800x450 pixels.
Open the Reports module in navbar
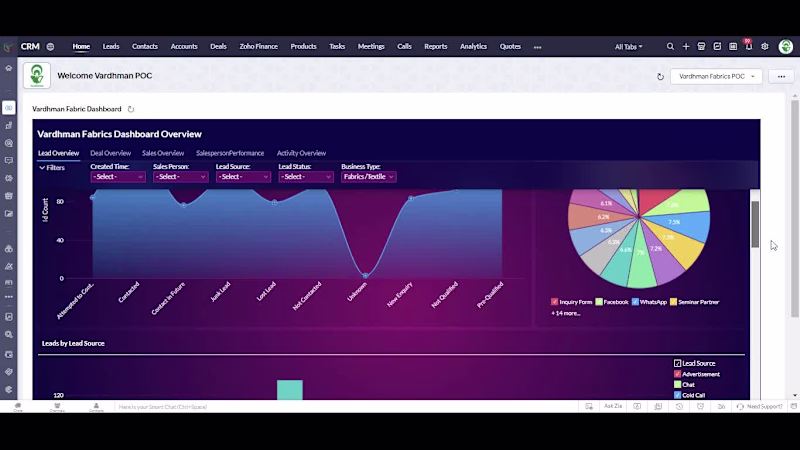[x=436, y=46]
